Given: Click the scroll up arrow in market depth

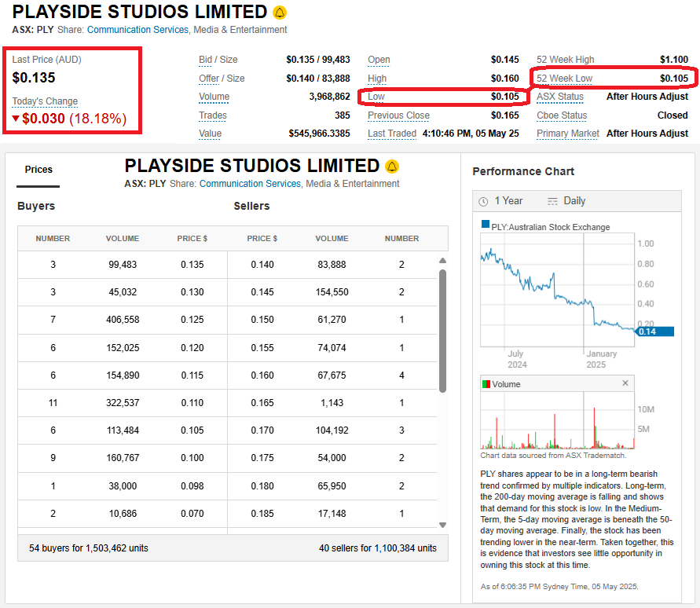Looking at the screenshot, I should pos(442,262).
